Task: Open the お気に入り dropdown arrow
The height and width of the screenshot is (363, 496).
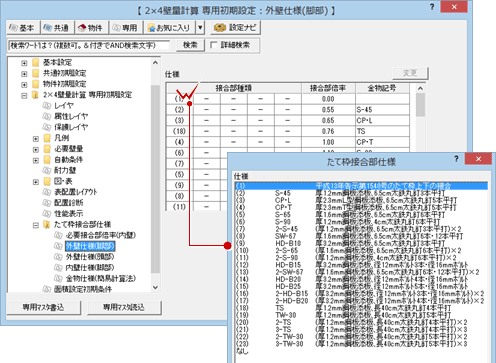Action: click(200, 28)
